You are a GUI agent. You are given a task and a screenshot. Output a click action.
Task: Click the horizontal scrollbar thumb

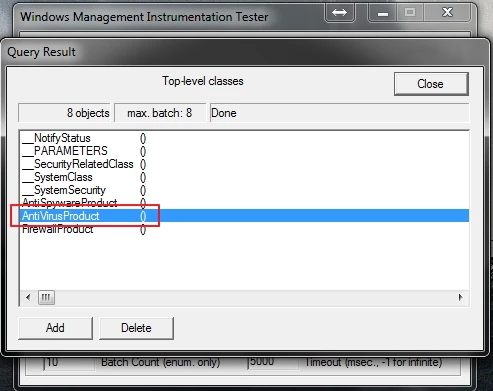46,297
